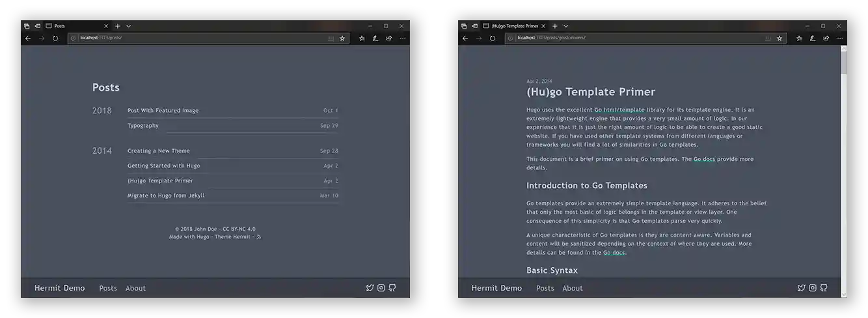Screen dimensions: 868x318
Task: Add Posts page to favorites star
Action: point(342,38)
